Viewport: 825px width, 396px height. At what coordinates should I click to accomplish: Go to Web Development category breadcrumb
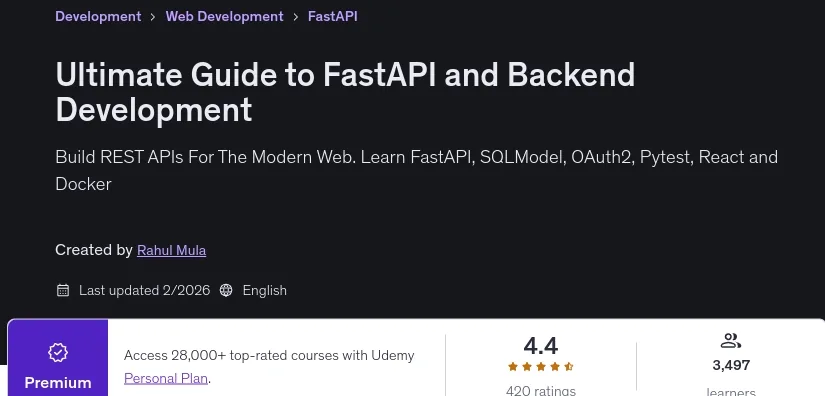coord(225,16)
